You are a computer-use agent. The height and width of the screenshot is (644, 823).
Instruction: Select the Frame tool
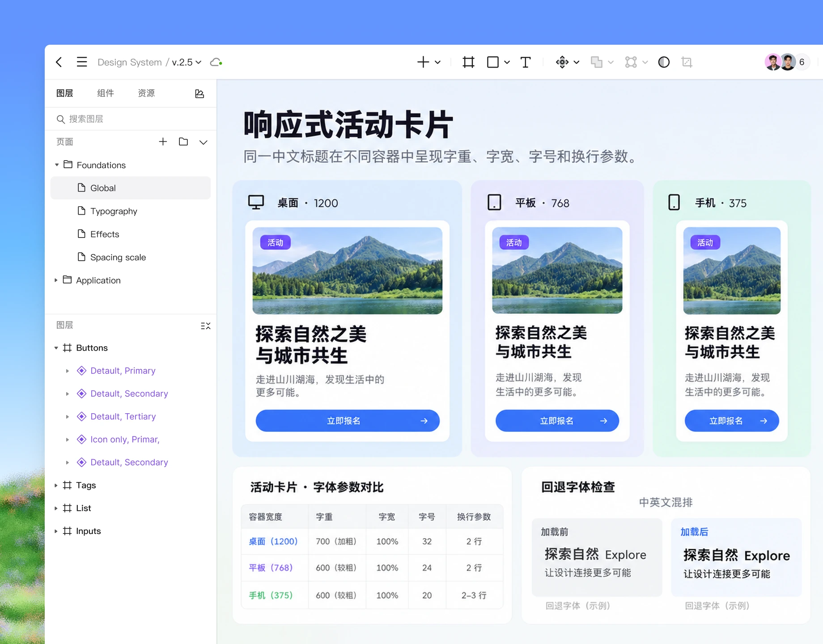click(468, 62)
